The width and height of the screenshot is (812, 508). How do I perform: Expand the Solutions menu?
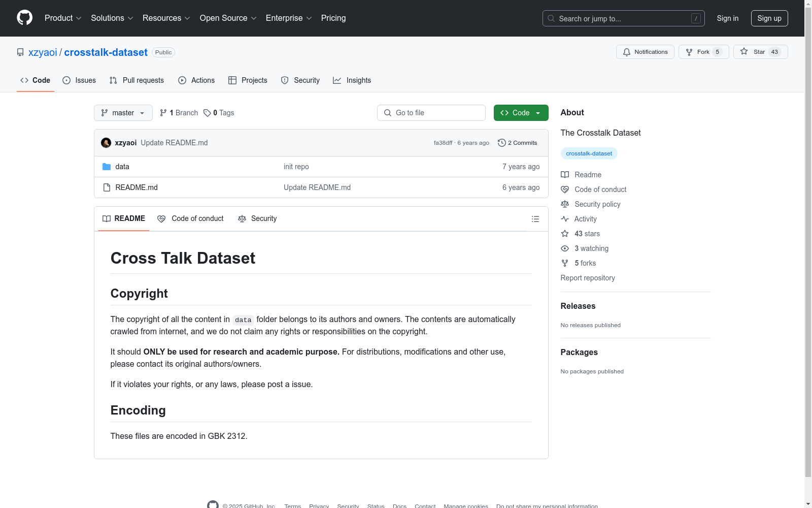tap(112, 18)
